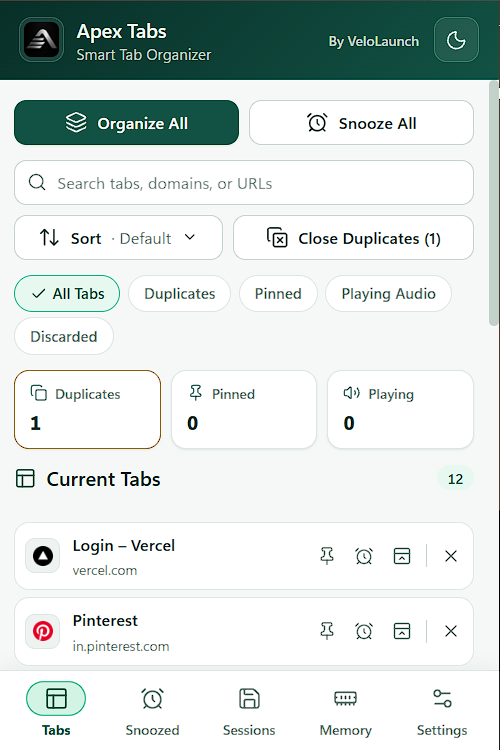Click the vertical scrollbar thumb
This screenshot has height=750, width=500.
(493, 204)
